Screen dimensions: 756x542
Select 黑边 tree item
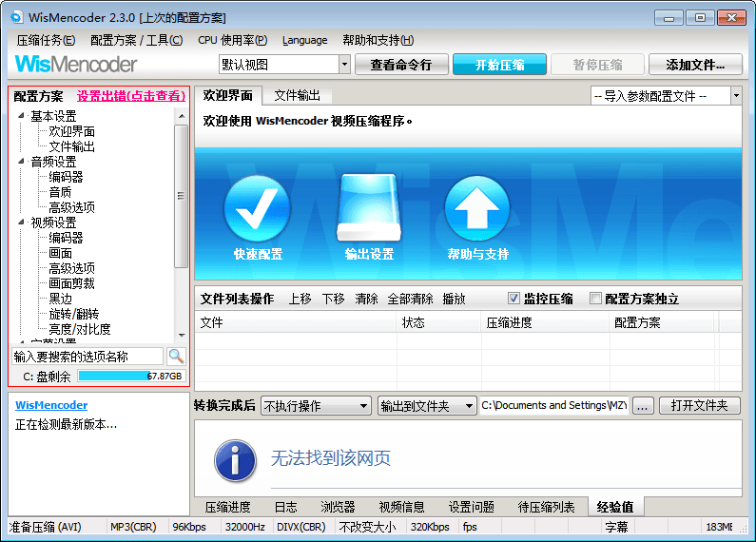[x=60, y=299]
